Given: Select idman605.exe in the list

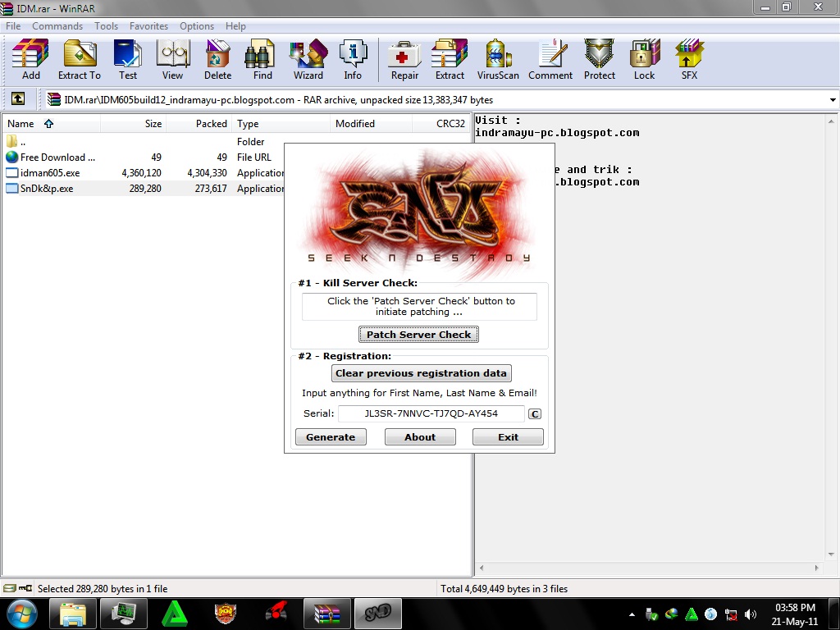Looking at the screenshot, I should (x=144, y=172).
